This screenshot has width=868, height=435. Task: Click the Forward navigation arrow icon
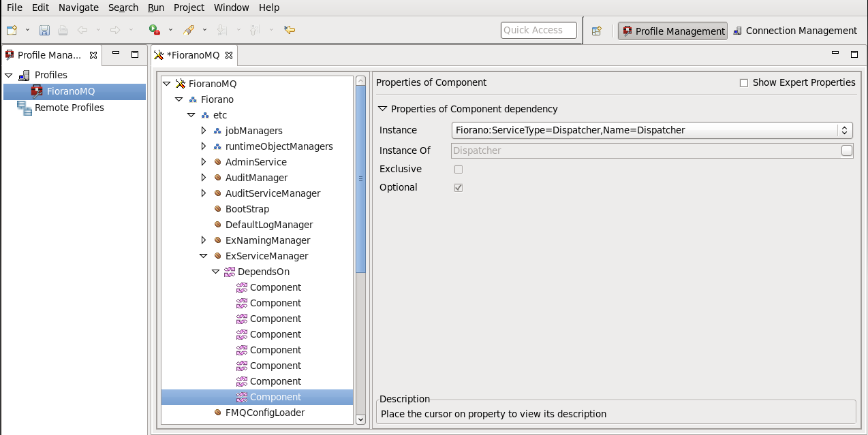[x=115, y=30]
